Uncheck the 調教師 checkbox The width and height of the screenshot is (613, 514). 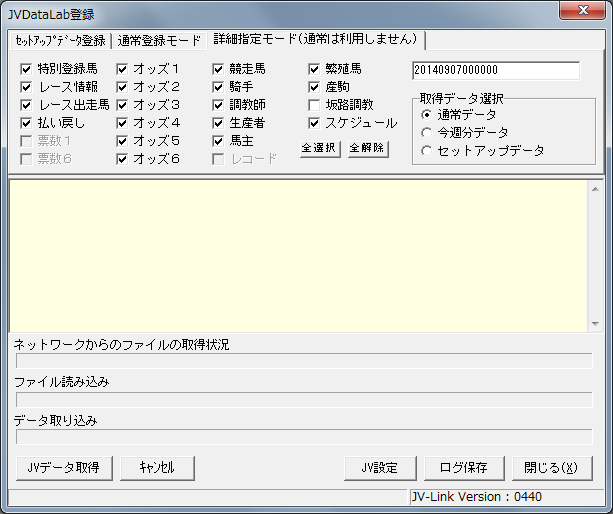click(218, 105)
